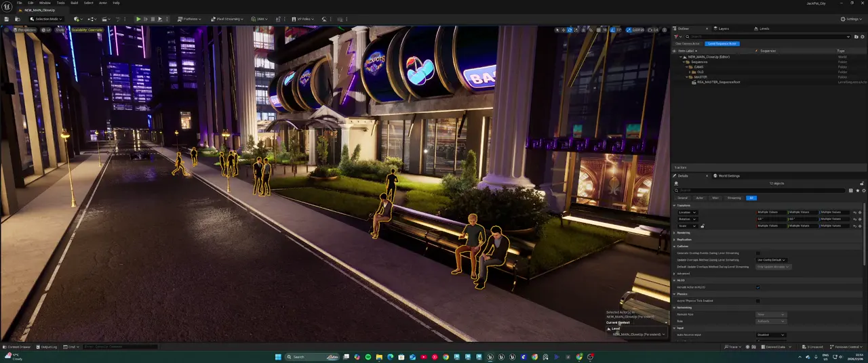Viewport: 868px width, 363px height.
Task: Open the Build menu
Action: click(x=74, y=3)
